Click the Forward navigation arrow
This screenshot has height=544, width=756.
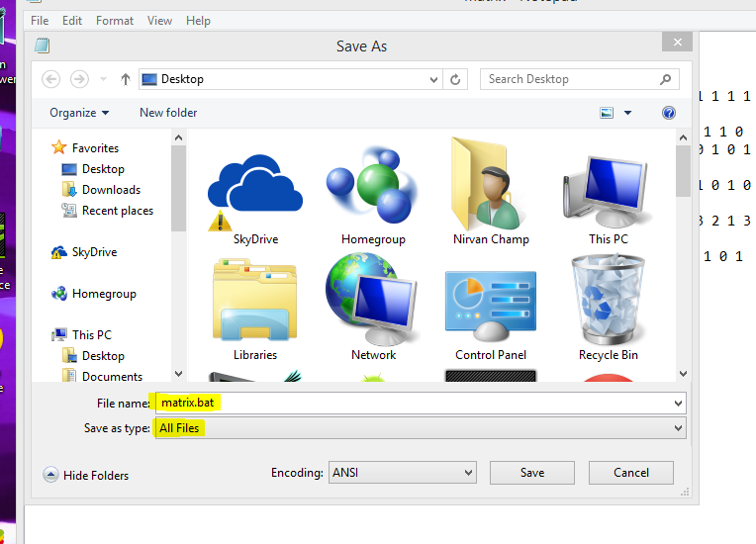click(x=79, y=79)
